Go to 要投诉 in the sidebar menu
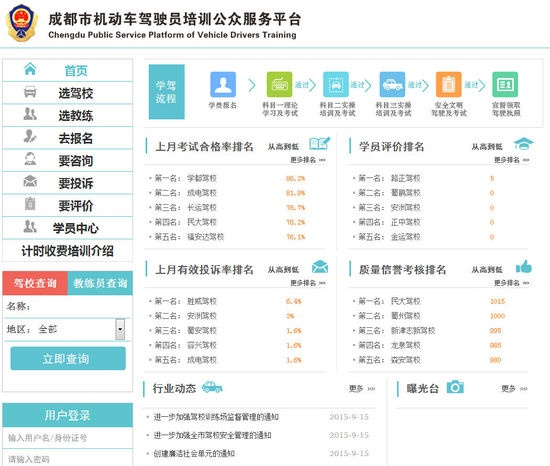550x466 pixels. (x=67, y=183)
